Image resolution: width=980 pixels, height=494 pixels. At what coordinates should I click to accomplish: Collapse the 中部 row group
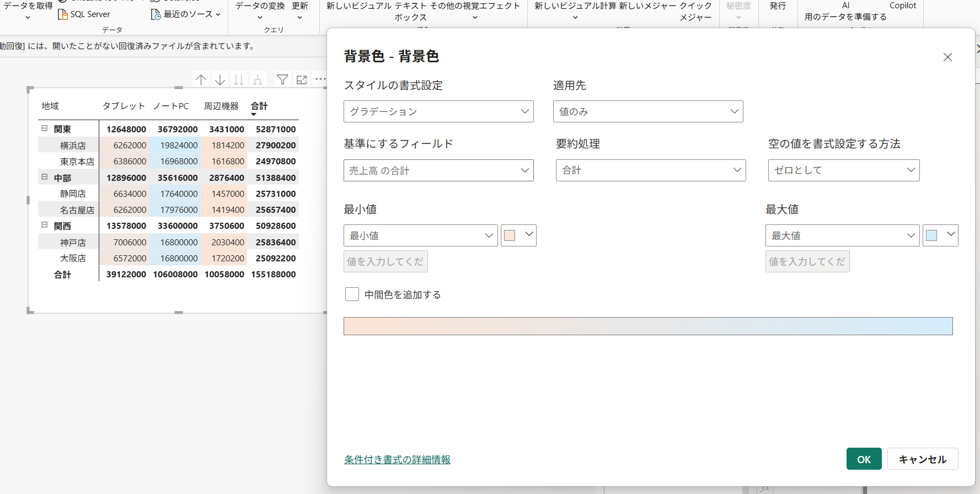tap(45, 177)
